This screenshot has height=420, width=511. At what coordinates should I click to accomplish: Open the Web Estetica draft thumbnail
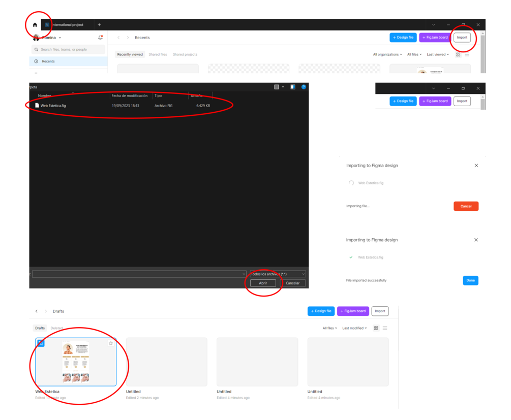coord(76,362)
